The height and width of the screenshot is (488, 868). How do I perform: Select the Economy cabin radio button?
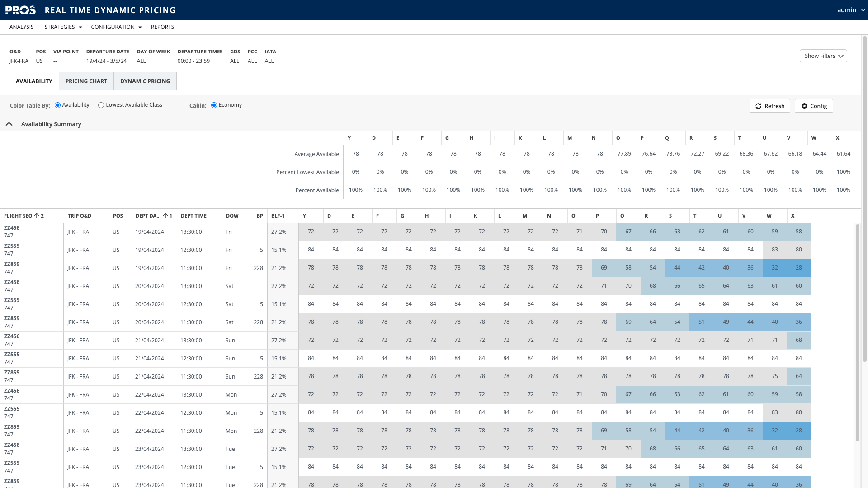[213, 104]
